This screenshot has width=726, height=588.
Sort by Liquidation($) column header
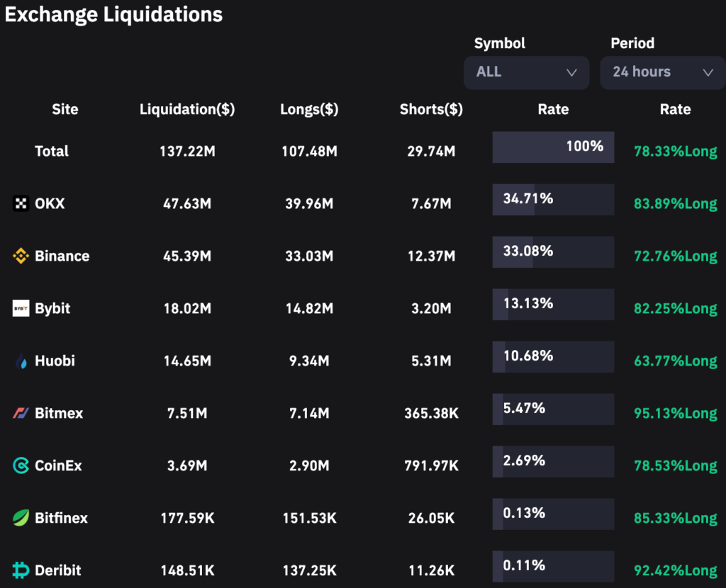point(187,109)
